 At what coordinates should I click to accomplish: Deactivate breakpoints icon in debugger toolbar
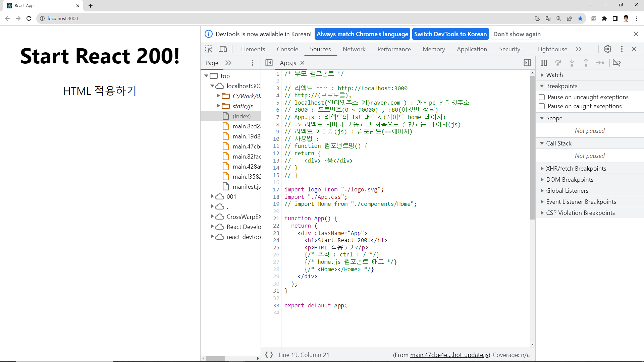[616, 63]
